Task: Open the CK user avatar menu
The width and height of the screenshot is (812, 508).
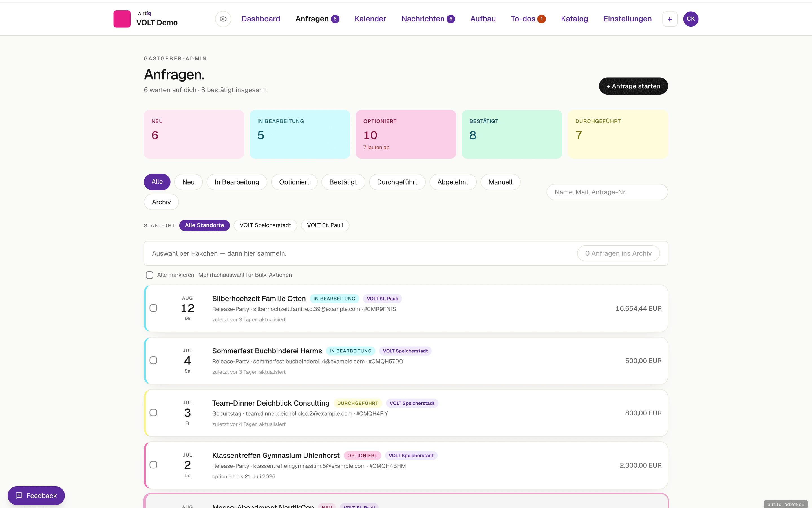Action: tap(690, 19)
